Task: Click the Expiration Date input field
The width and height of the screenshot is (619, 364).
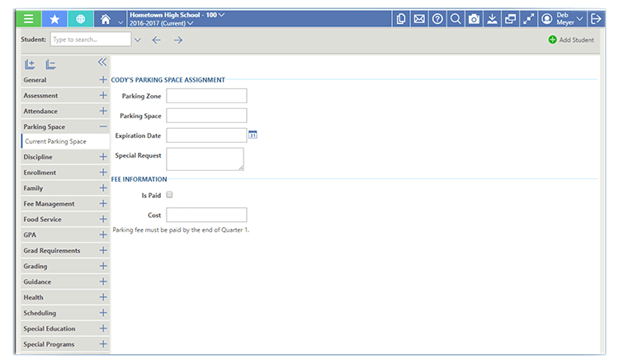Action: coord(206,135)
